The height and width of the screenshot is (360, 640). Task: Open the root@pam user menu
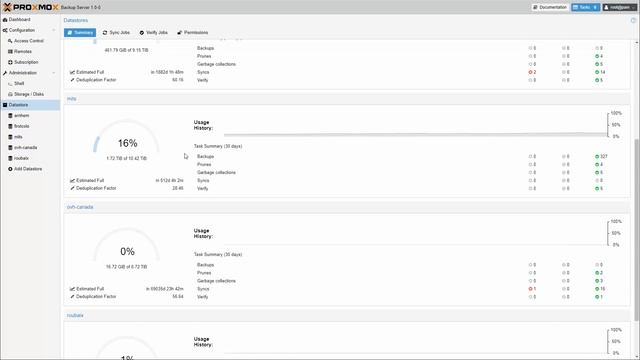619,7
